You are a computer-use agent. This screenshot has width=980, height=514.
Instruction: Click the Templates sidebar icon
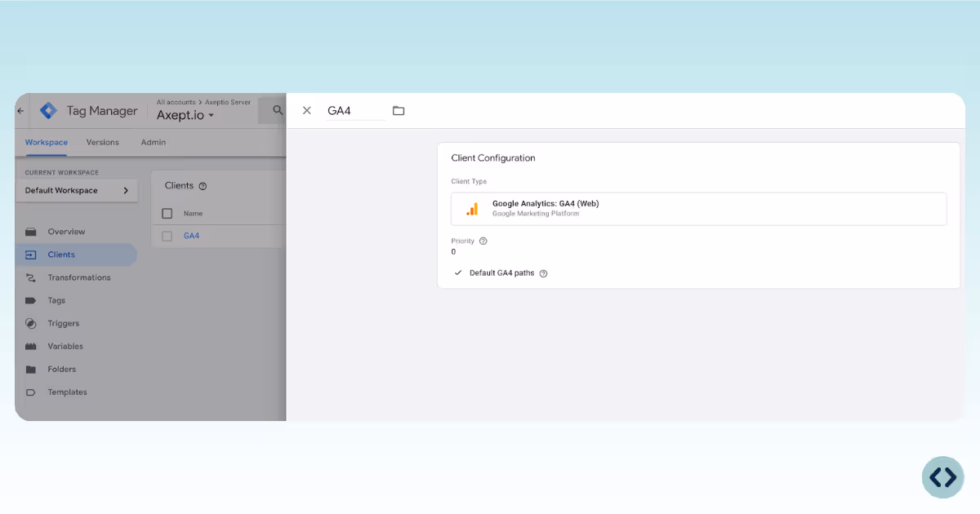point(31,392)
